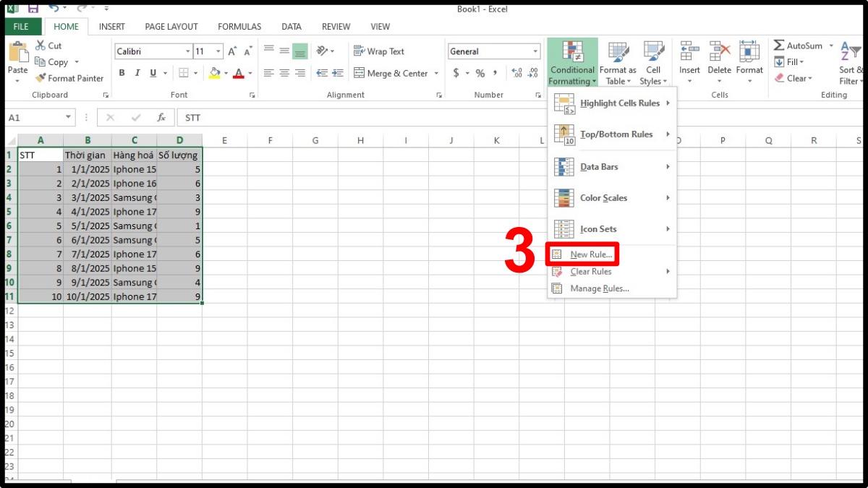868x488 pixels.
Task: Click the AutoSum sigma icon
Action: coord(779,46)
